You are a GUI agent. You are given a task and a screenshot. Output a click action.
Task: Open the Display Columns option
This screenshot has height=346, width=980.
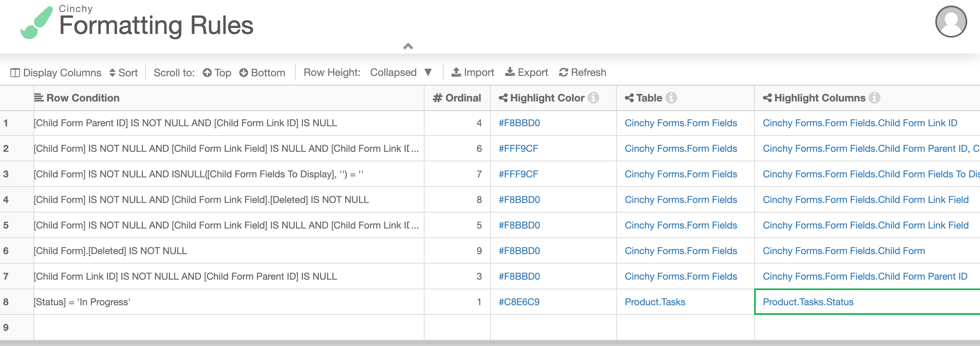pos(56,73)
